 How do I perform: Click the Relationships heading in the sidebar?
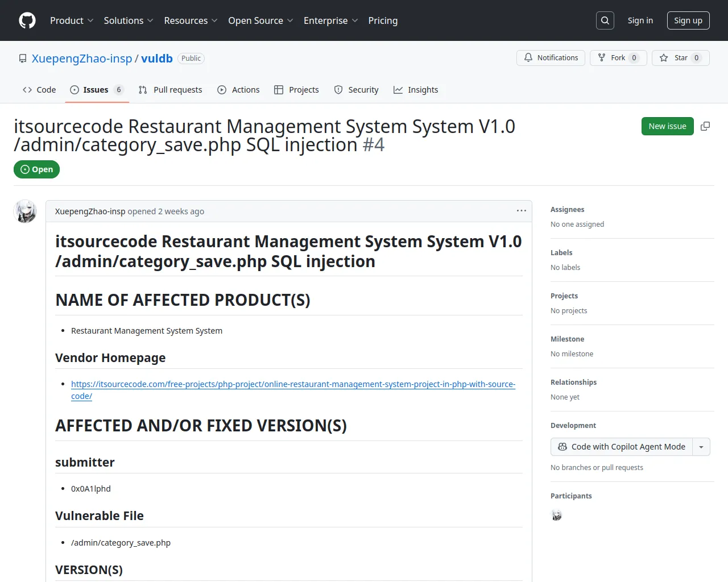click(x=574, y=383)
